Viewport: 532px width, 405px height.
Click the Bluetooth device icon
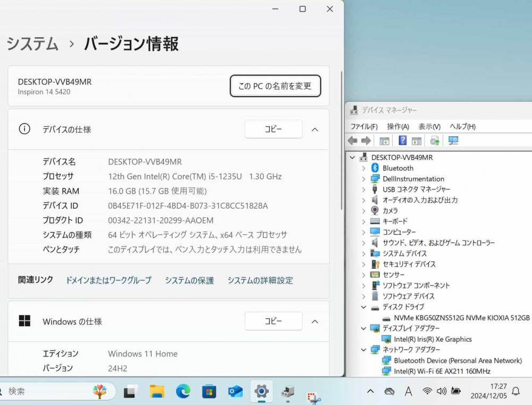pos(375,168)
